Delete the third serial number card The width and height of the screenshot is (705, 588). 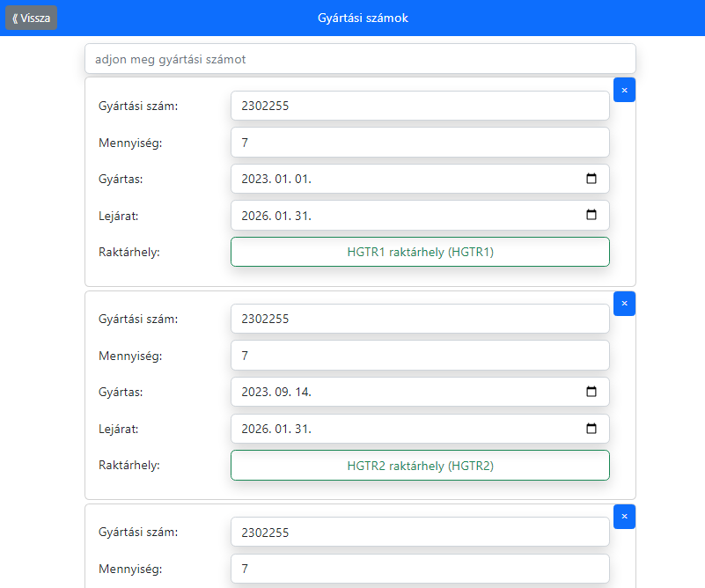(x=624, y=517)
